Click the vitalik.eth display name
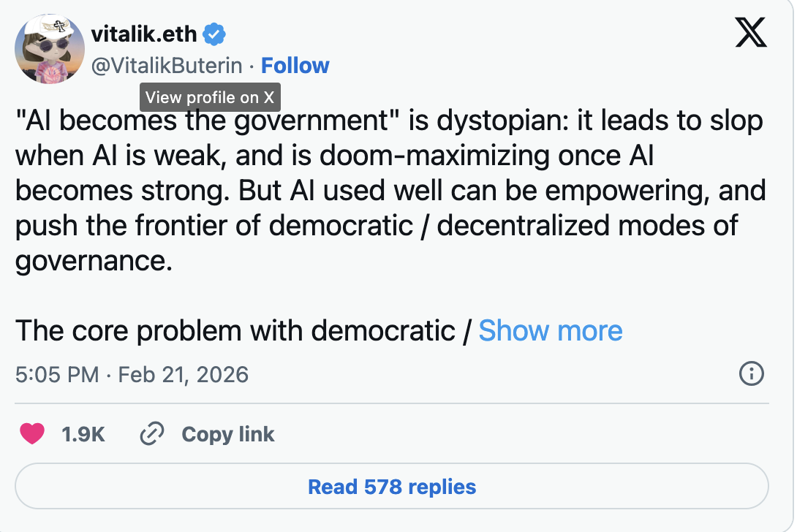 [x=144, y=34]
